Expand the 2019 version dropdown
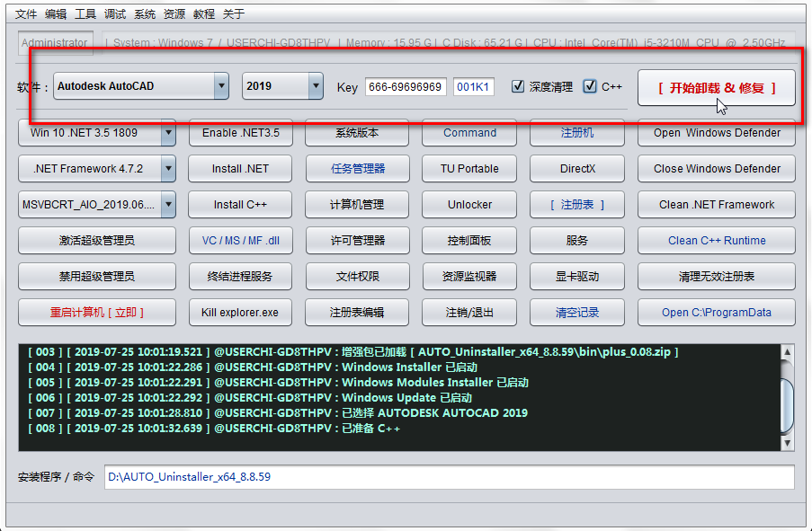Screen dimensions: 812x531 [x=316, y=86]
